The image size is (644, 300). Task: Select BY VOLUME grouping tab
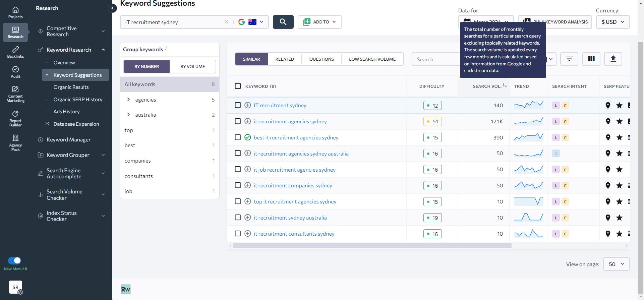click(193, 66)
